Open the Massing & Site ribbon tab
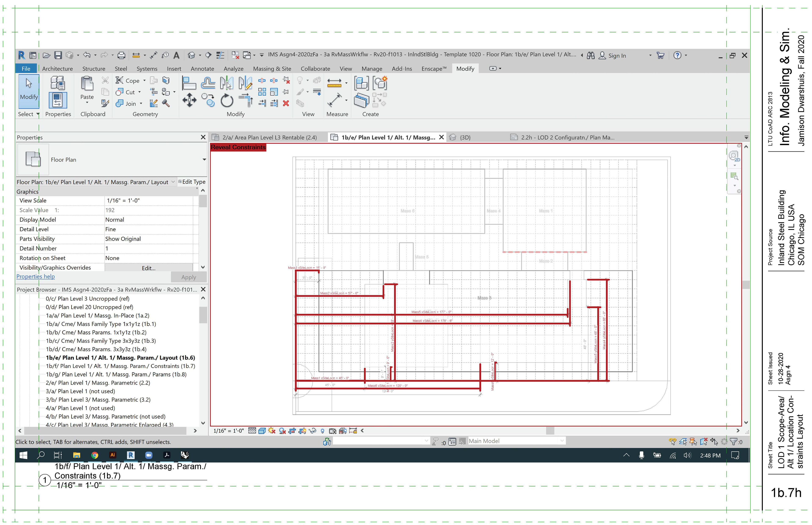Screen dimensions: 812x525 click(272, 68)
